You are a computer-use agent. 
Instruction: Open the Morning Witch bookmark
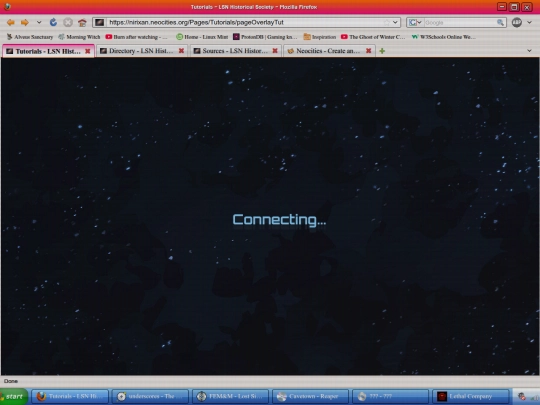click(79, 37)
